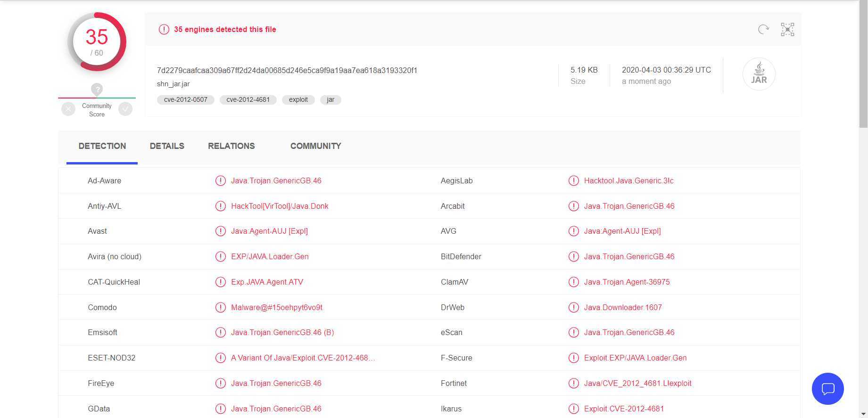868x418 pixels.
Task: Click ESET-NOD32 'A Variant Of Java/Exploit' result
Action: tap(303, 358)
